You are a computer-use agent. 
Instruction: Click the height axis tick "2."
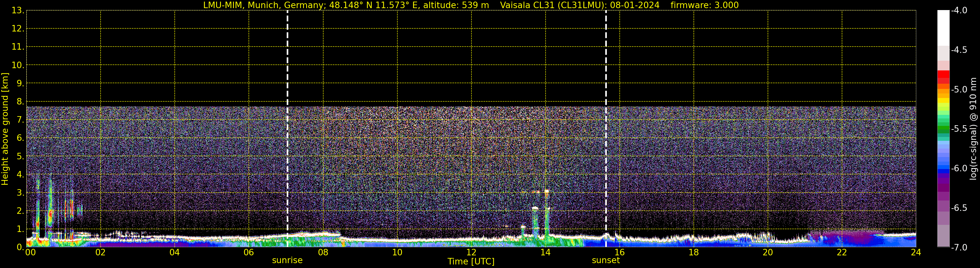[x=20, y=211]
